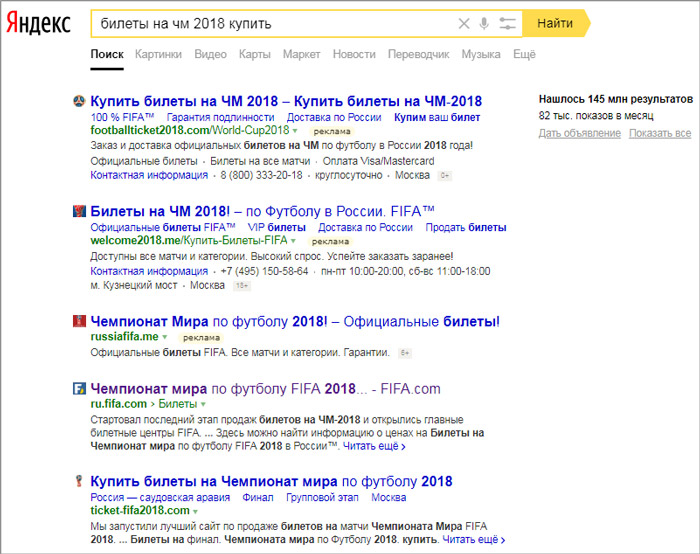Open 'Доставка по России' under footballticket2018.com
This screenshot has width=700, height=554.
point(334,117)
